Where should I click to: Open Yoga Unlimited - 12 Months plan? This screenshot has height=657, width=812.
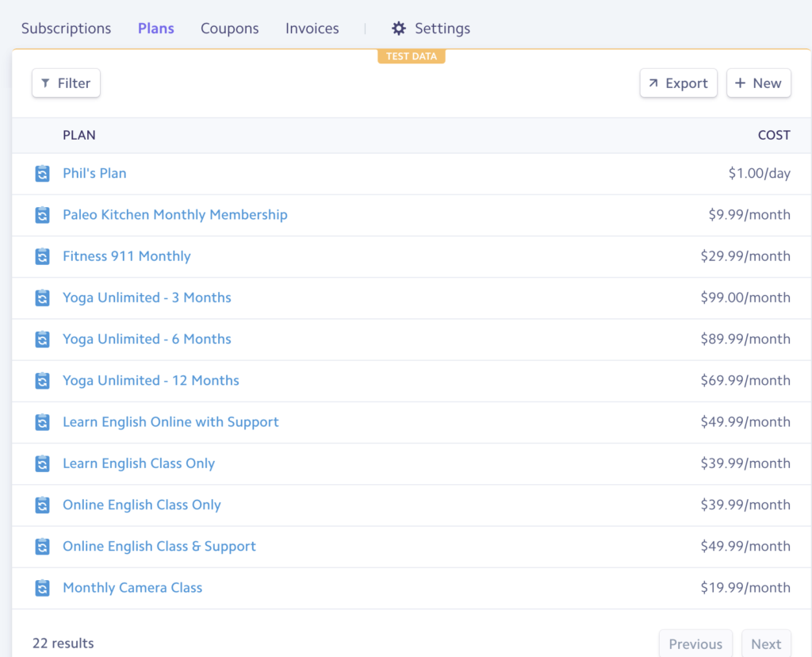(x=151, y=380)
